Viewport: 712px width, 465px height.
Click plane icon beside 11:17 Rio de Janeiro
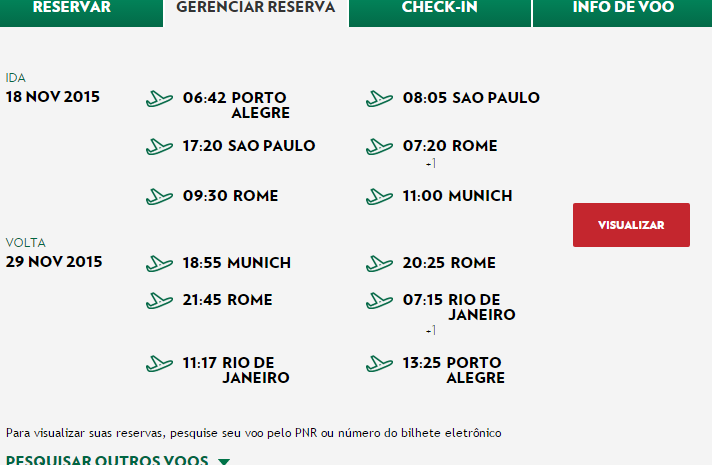point(159,364)
